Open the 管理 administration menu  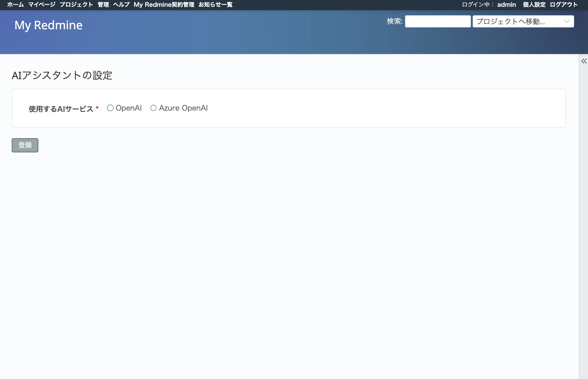click(x=103, y=5)
